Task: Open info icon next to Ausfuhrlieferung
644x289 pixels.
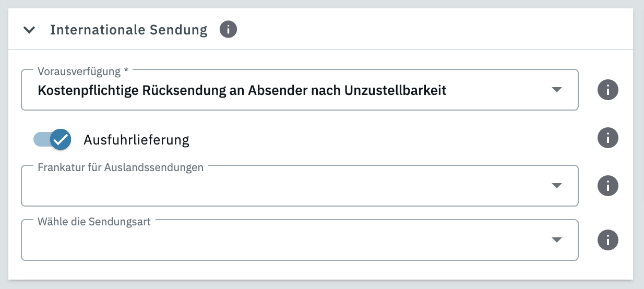Action: tap(607, 138)
